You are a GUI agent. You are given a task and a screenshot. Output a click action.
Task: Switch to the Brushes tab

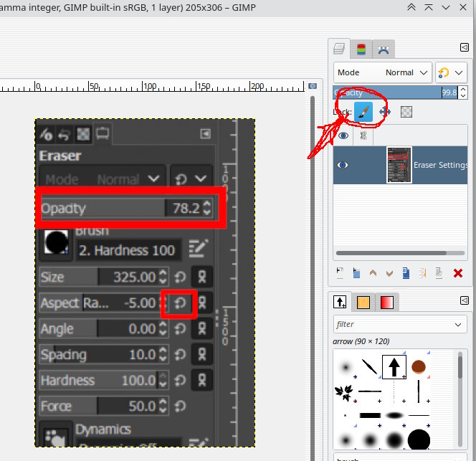(x=340, y=302)
